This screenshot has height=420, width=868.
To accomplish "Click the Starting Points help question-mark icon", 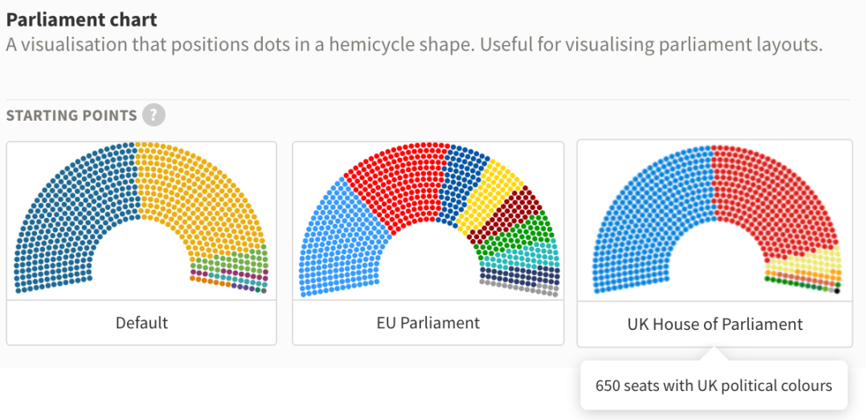I will point(154,115).
